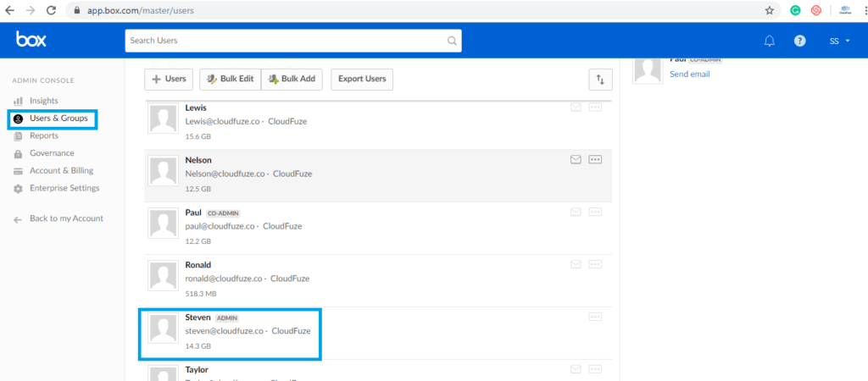Image resolution: width=868 pixels, height=381 pixels.
Task: Bookmark page with the star icon
Action: point(770,10)
